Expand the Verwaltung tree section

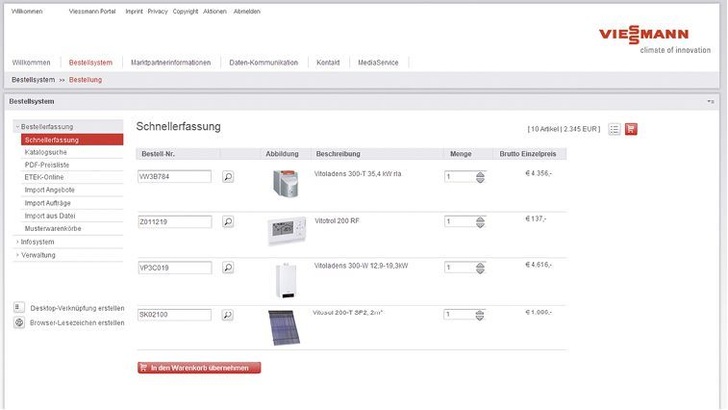pos(18,255)
